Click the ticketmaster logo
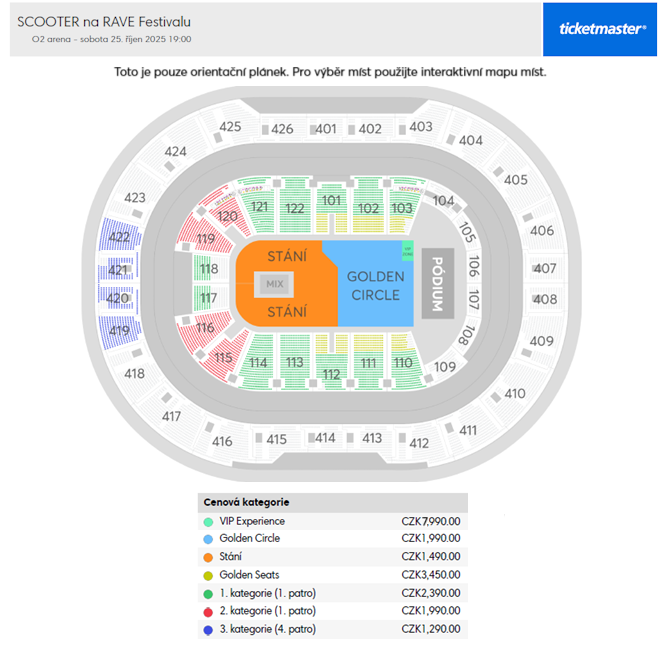The height and width of the screenshot is (651, 670). click(599, 29)
